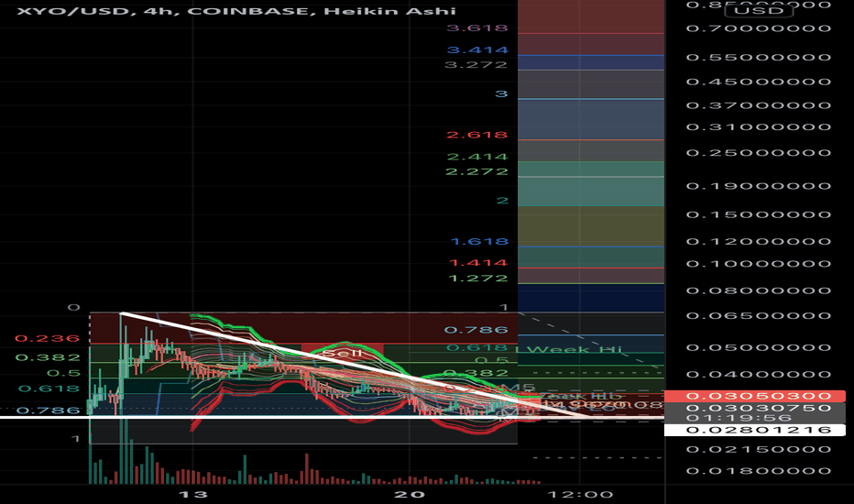Viewport: 854px width, 504px height.
Task: Click the 01:19:56 bar countdown timer
Action: click(x=739, y=418)
